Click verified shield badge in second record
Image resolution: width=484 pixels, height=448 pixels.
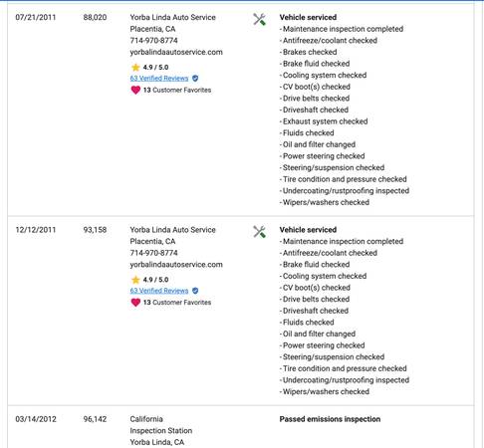pyautogui.click(x=195, y=291)
